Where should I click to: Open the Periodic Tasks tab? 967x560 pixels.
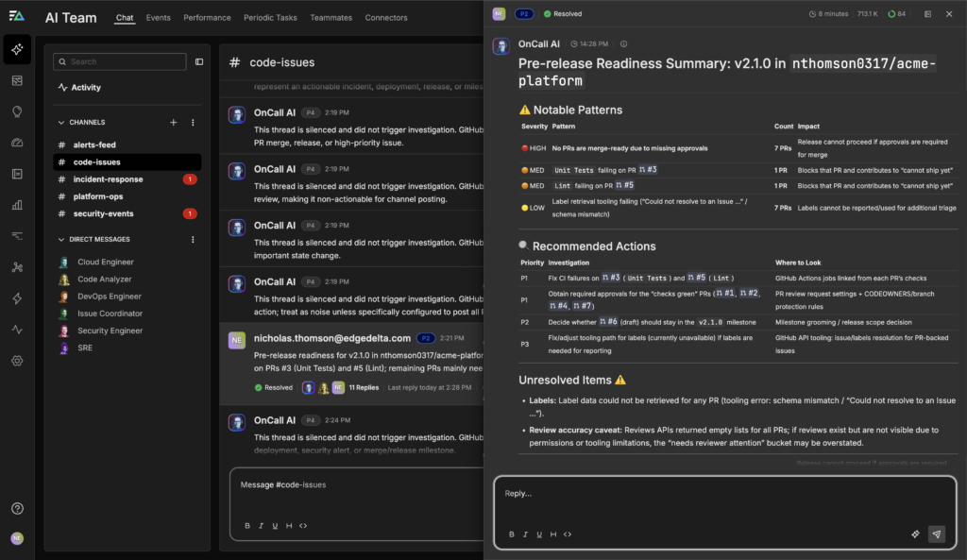tap(270, 18)
